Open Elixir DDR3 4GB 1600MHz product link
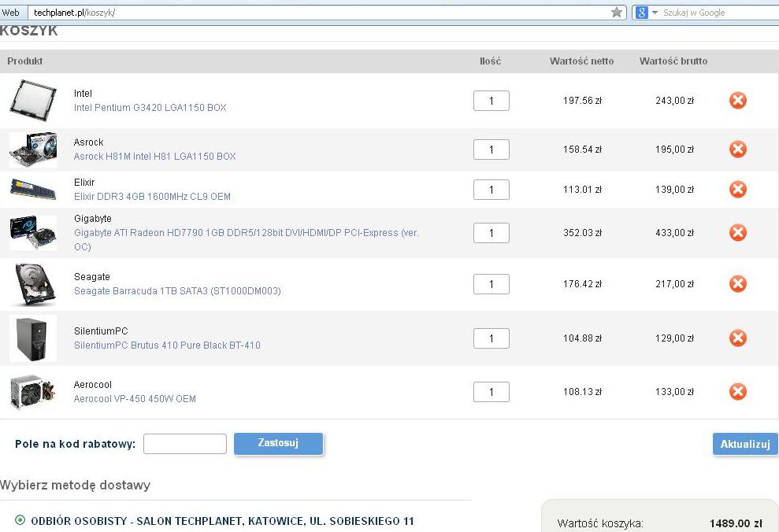 point(152,197)
